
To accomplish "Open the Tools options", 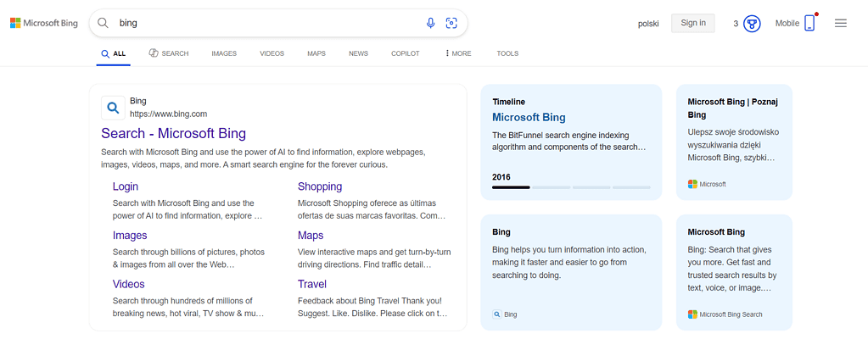I will tap(507, 53).
